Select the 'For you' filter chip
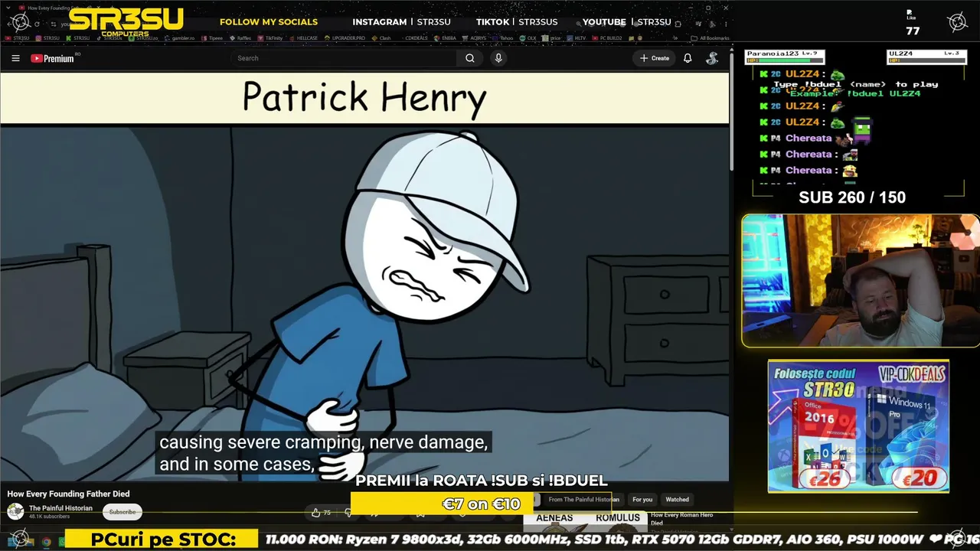Screen dimensions: 980x551 (642, 500)
